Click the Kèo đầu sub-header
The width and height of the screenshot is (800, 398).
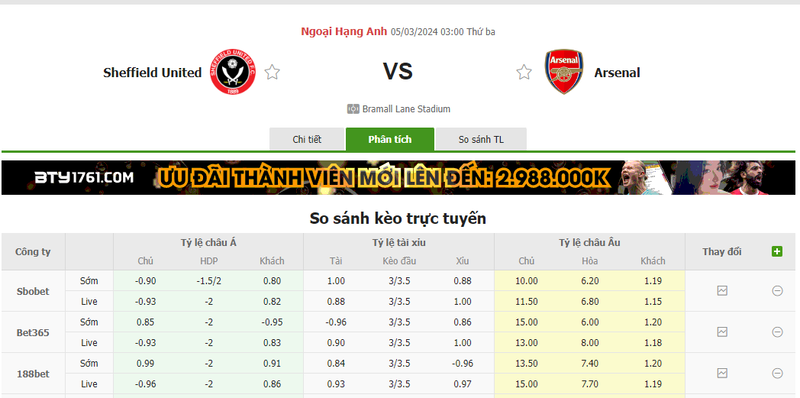[399, 261]
